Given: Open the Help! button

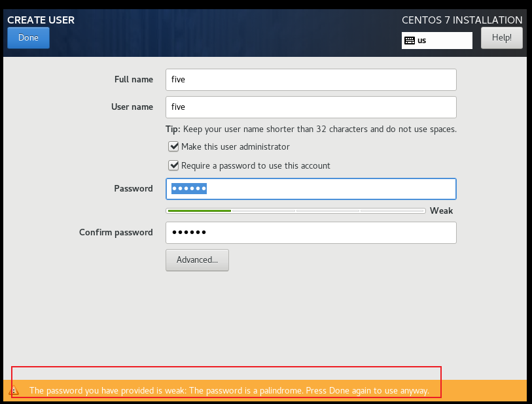Looking at the screenshot, I should [x=501, y=38].
